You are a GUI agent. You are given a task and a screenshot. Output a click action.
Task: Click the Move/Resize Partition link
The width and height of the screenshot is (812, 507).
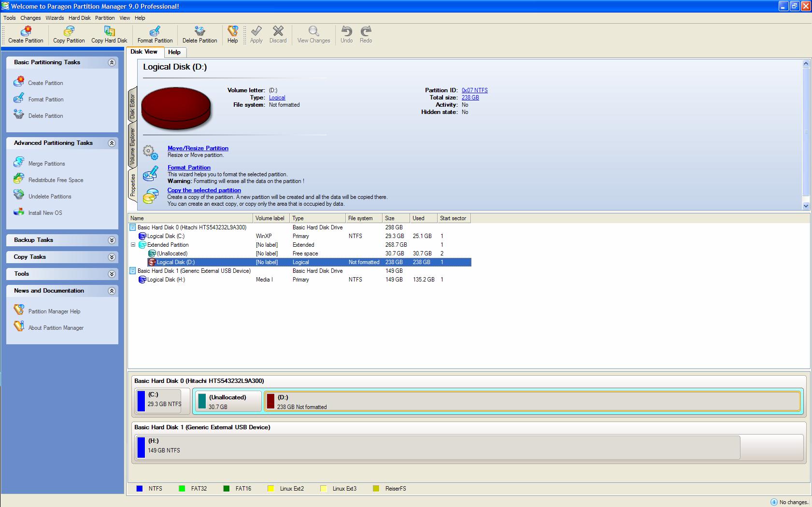coord(198,148)
